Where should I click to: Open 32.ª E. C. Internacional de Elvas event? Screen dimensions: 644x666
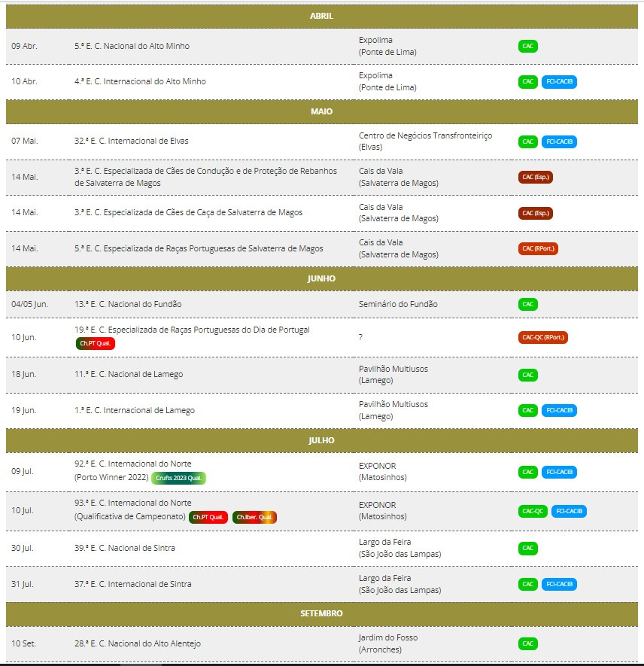[132, 141]
